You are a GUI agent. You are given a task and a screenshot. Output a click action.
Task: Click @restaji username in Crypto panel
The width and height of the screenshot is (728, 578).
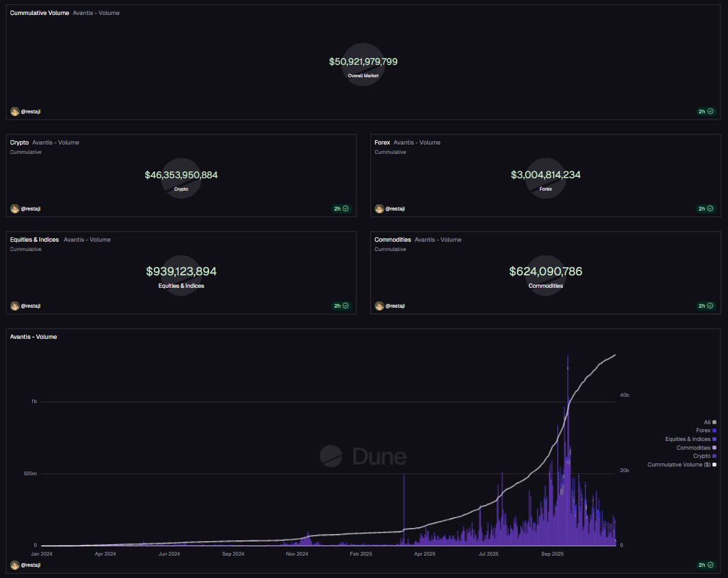31,209
